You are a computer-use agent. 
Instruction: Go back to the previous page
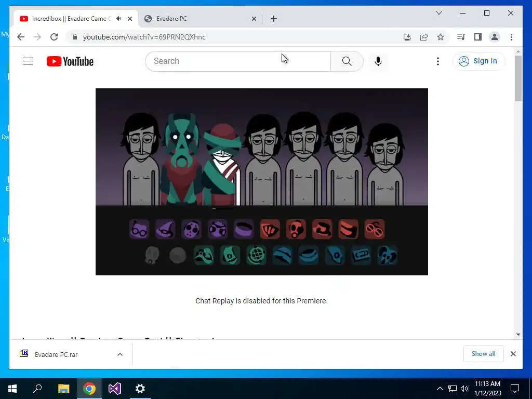[x=21, y=37]
